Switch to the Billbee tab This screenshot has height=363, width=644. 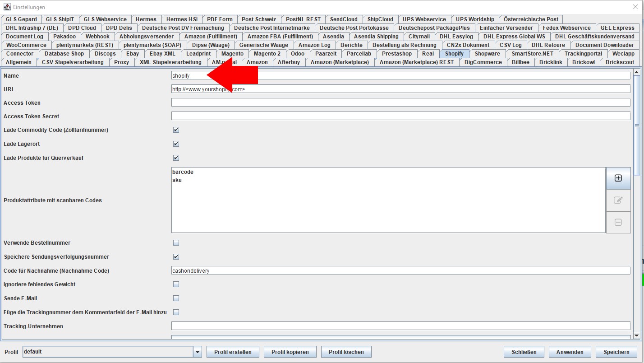520,62
